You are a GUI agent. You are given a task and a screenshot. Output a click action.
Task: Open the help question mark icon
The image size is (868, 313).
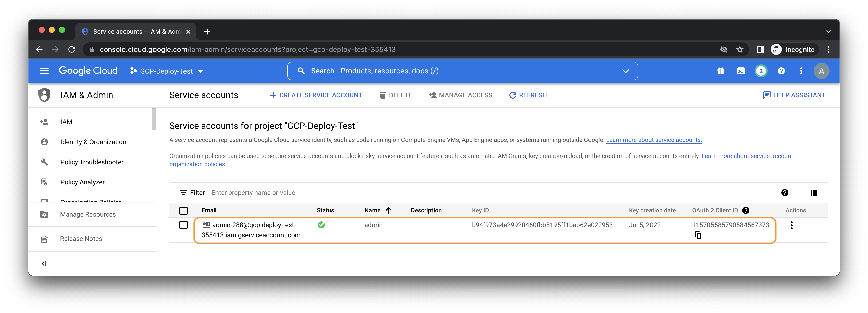pyautogui.click(x=781, y=71)
